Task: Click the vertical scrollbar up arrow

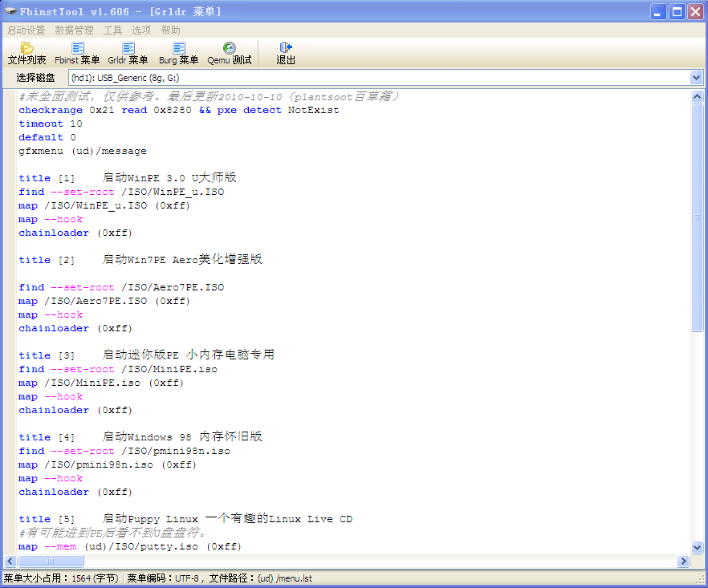Action: tap(697, 96)
